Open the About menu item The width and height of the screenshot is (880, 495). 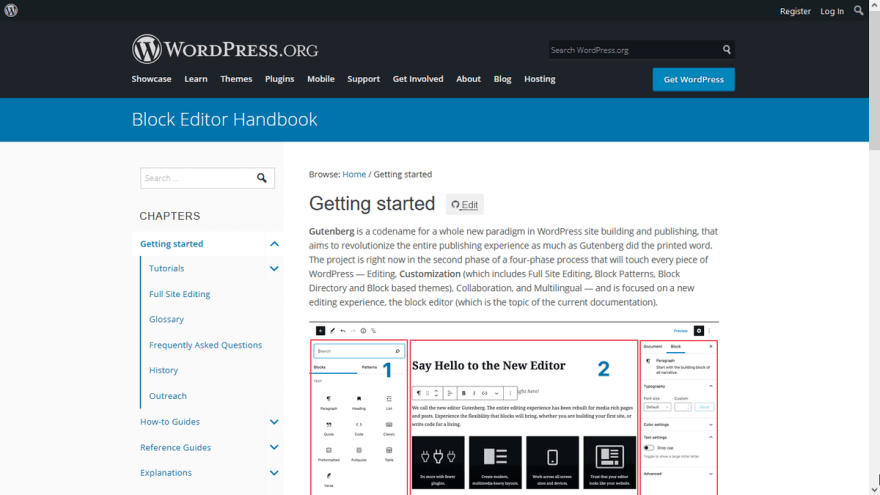(x=468, y=79)
